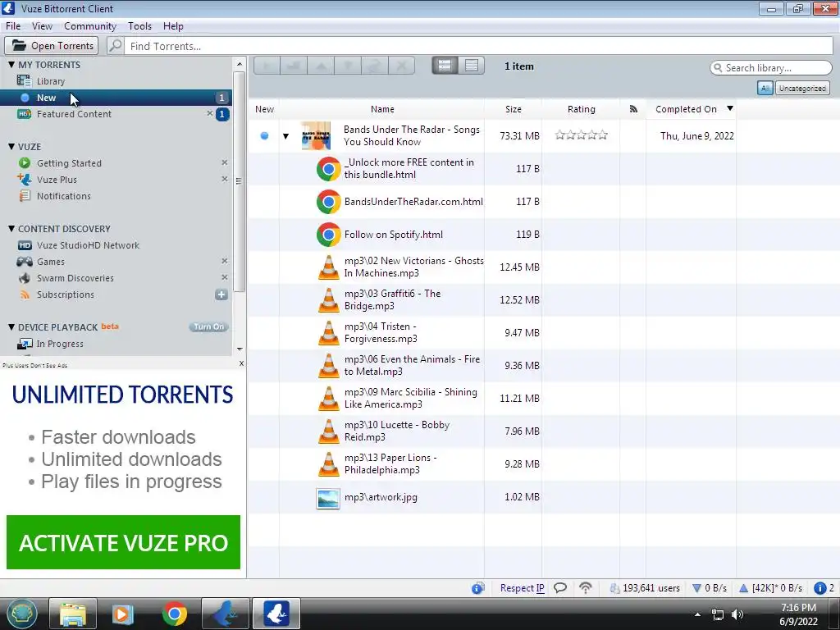Image resolution: width=840 pixels, height=630 pixels.
Task: Click move up toolbar arrow
Action: 321,66
